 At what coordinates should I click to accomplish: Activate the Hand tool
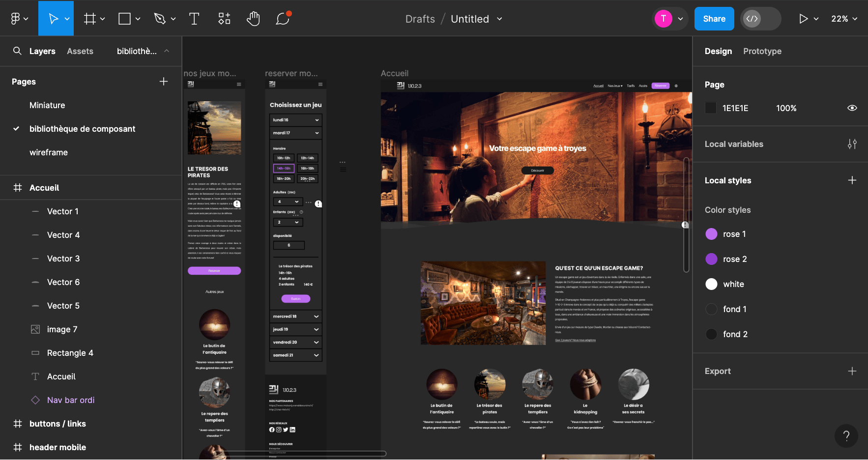253,19
